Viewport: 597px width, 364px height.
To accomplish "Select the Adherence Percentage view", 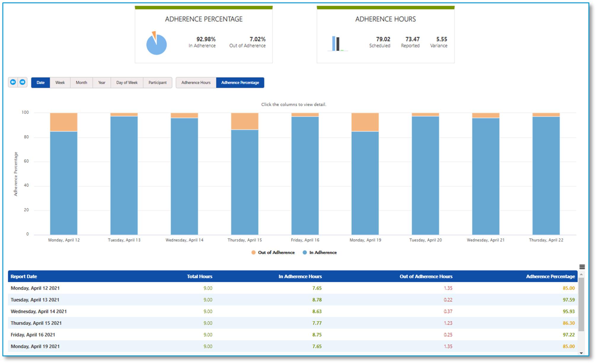I will click(x=240, y=83).
